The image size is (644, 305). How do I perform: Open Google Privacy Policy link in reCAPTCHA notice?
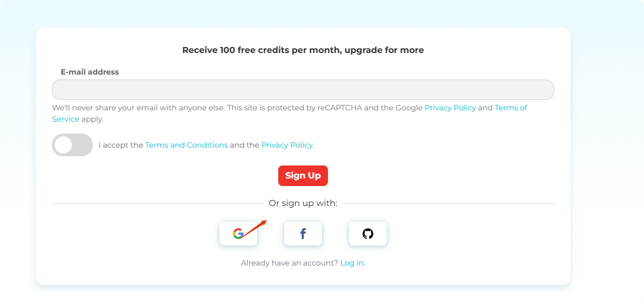click(x=450, y=108)
